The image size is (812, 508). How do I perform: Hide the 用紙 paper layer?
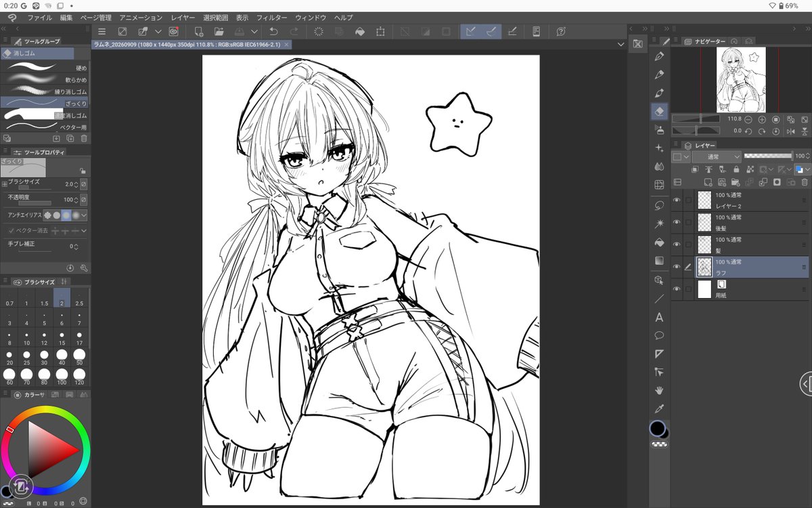[677, 289]
